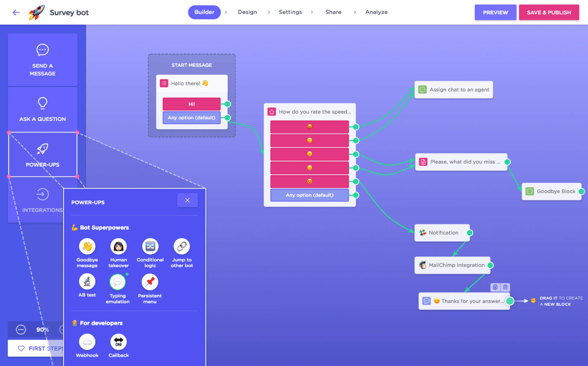Click the 90% zoom level value
The width and height of the screenshot is (588, 366).
43,329
